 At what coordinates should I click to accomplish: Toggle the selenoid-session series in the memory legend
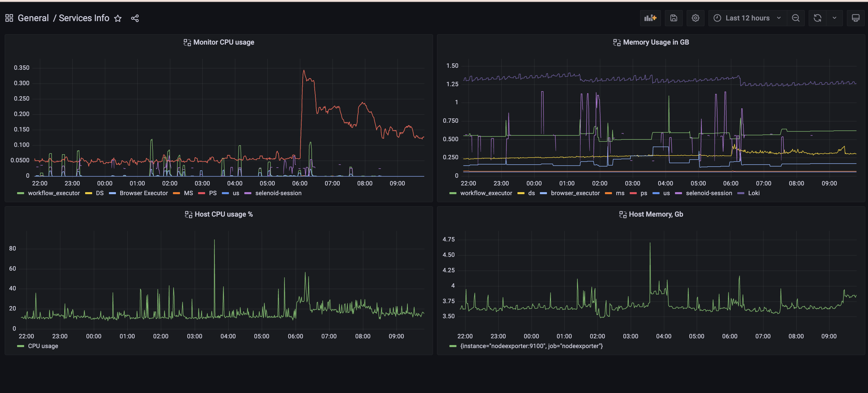(708, 193)
